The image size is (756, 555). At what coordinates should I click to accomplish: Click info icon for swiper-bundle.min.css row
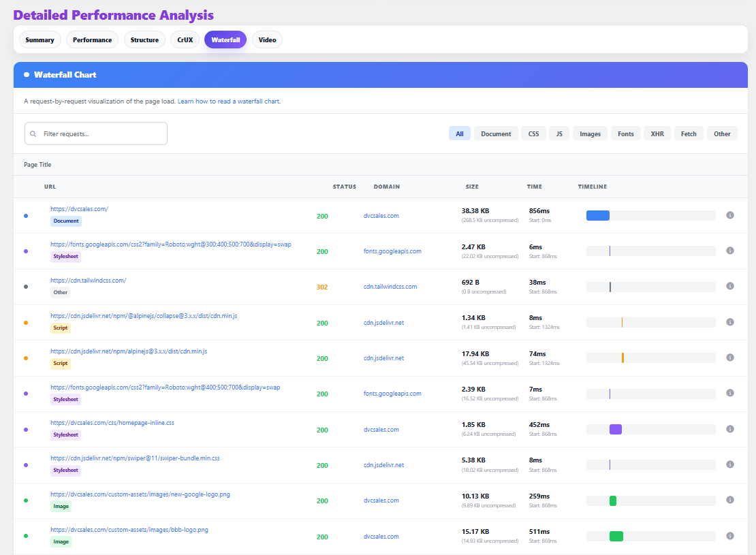point(730,464)
